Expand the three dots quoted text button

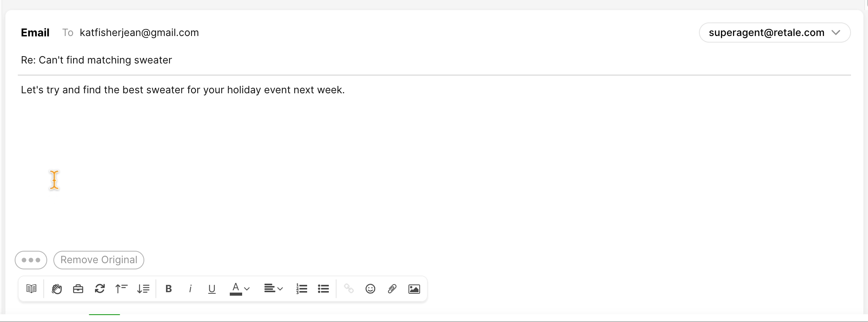(31, 260)
